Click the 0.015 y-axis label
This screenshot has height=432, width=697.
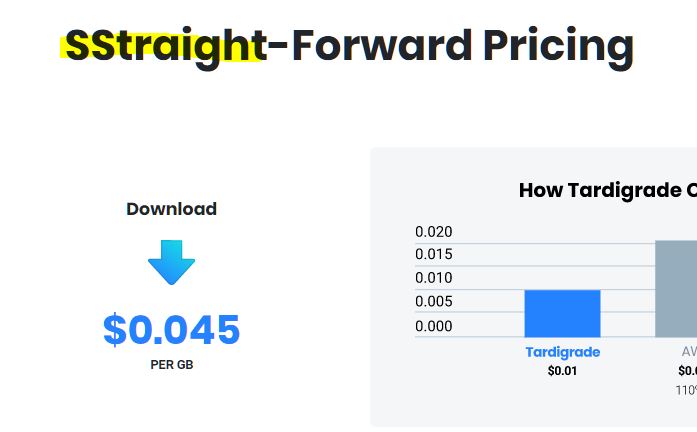point(434,254)
